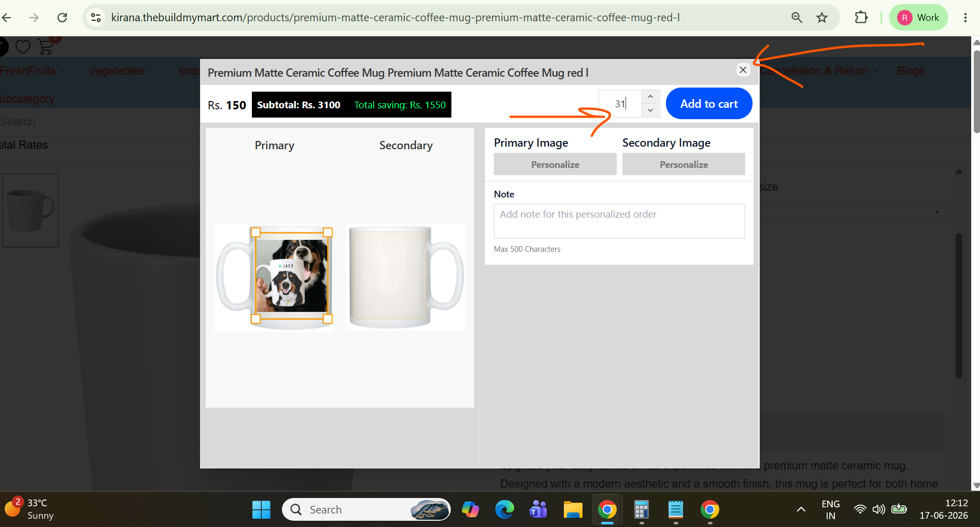
Task: Show hidden system tray icons
Action: [801, 510]
